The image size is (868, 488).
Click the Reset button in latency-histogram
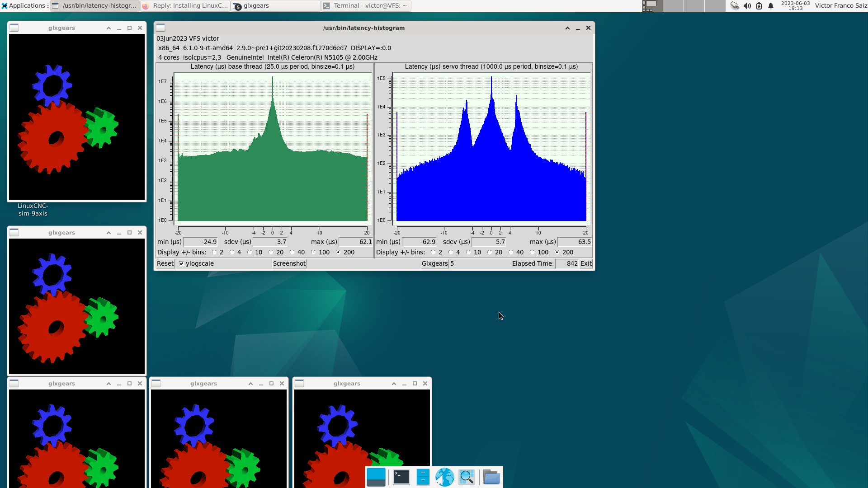click(165, 263)
